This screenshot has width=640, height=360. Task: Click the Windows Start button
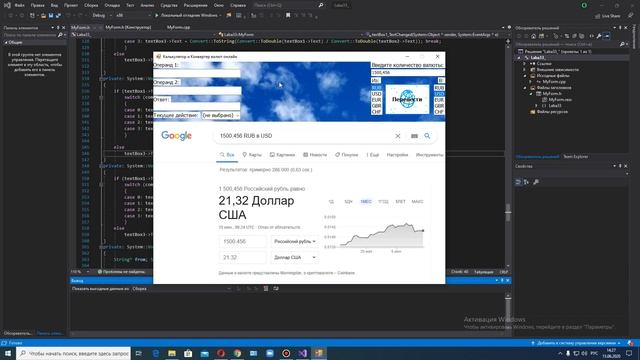click(8, 353)
